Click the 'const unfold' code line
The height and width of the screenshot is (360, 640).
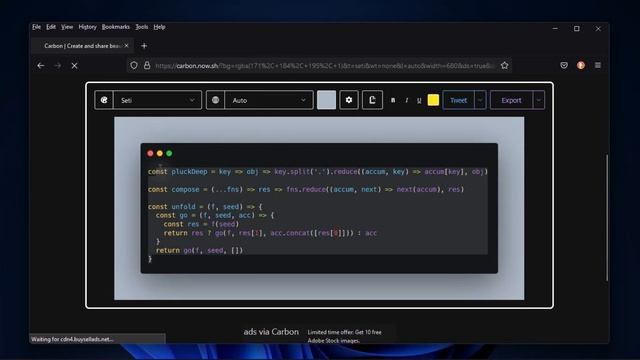click(x=205, y=207)
